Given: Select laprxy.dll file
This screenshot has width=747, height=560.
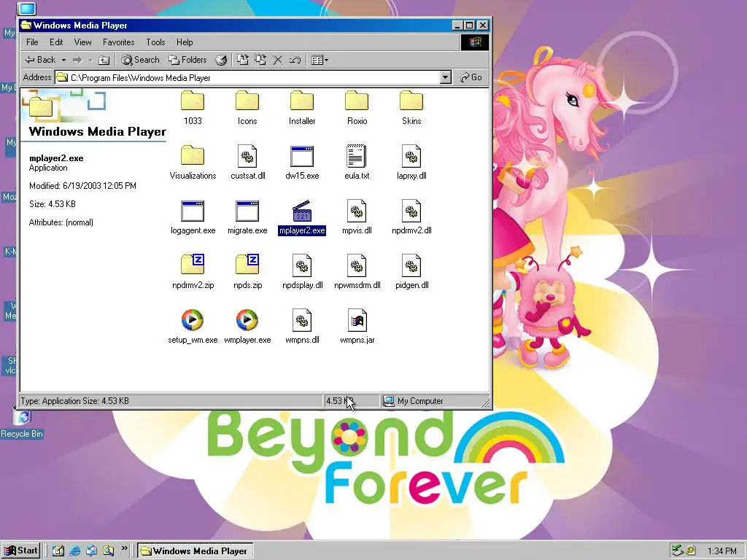Looking at the screenshot, I should pos(411,163).
